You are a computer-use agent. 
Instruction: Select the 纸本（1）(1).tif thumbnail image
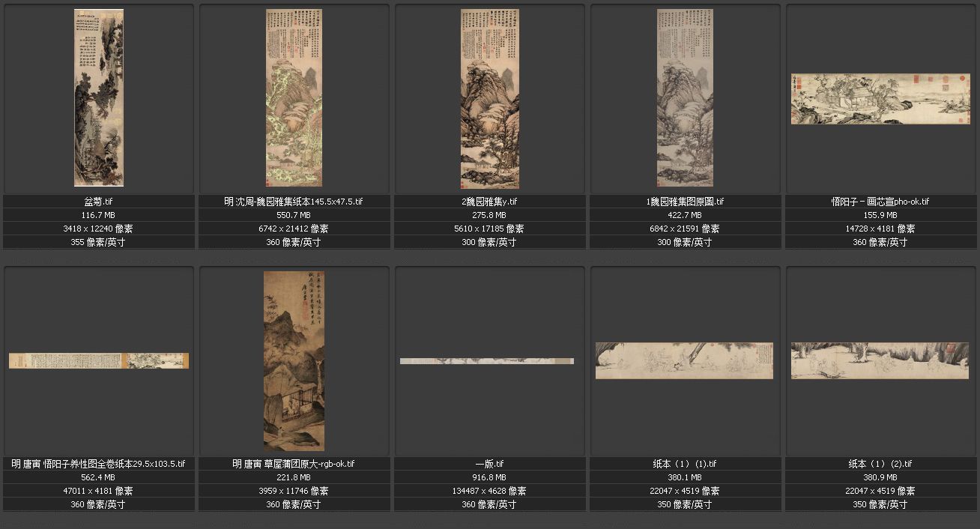[684, 360]
